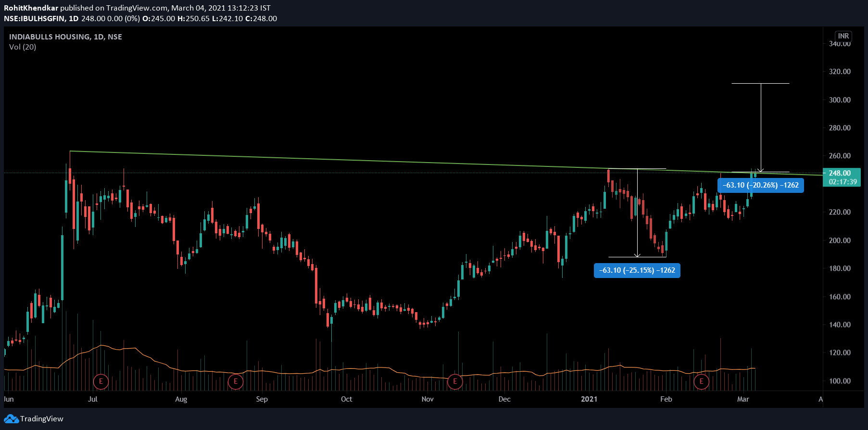Click the first earnings E marker near July
The height and width of the screenshot is (430, 868).
pos(101,382)
